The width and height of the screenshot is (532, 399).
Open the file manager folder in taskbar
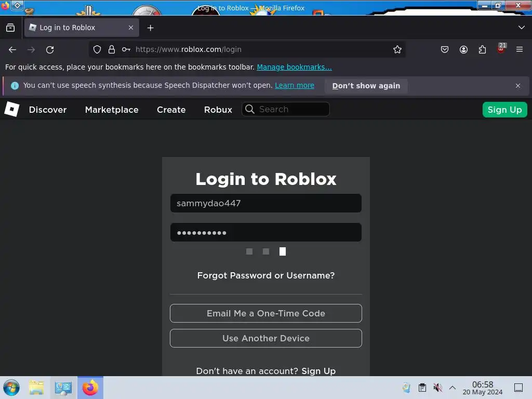pos(36,388)
